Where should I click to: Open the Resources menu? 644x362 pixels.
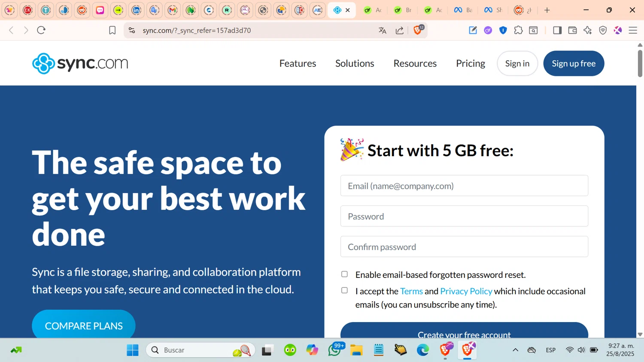(415, 63)
